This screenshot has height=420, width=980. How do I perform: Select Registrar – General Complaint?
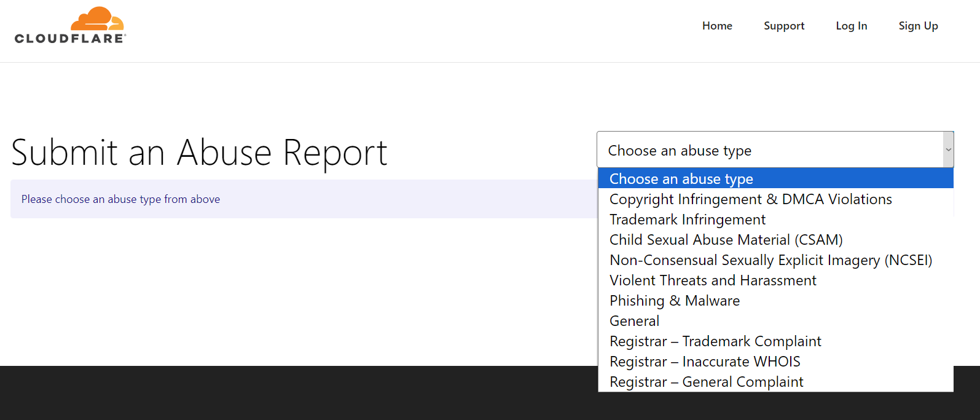click(706, 382)
